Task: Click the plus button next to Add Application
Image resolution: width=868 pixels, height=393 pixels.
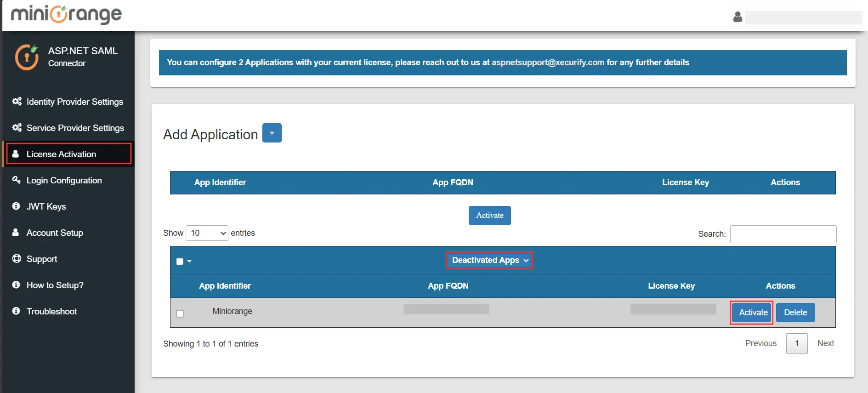Action: pyautogui.click(x=272, y=133)
